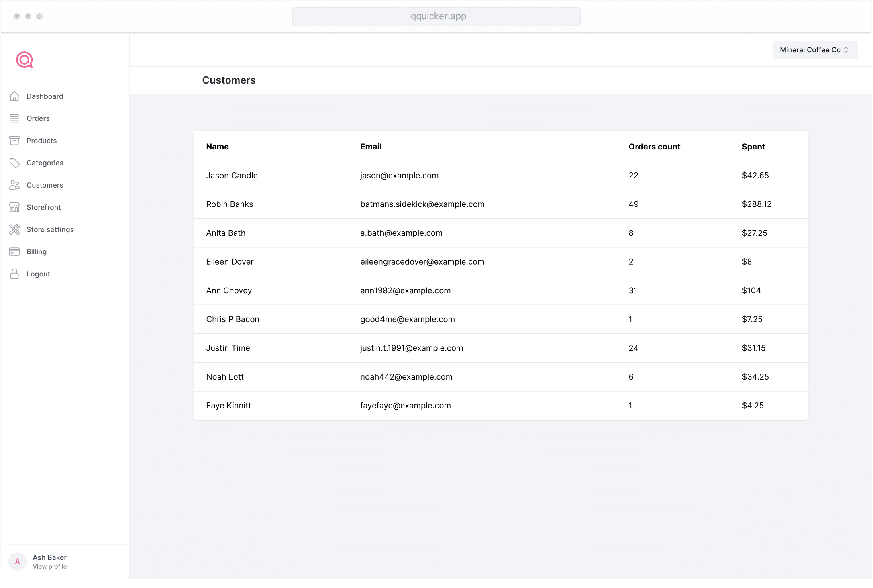Screen dimensions: 873x588
Task: Click the Categories tag icon
Action: 14,163
